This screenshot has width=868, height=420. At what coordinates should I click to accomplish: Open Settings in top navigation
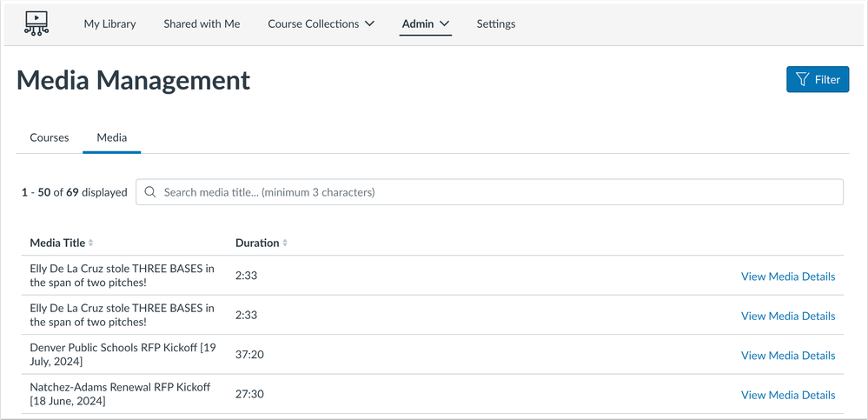coord(495,23)
